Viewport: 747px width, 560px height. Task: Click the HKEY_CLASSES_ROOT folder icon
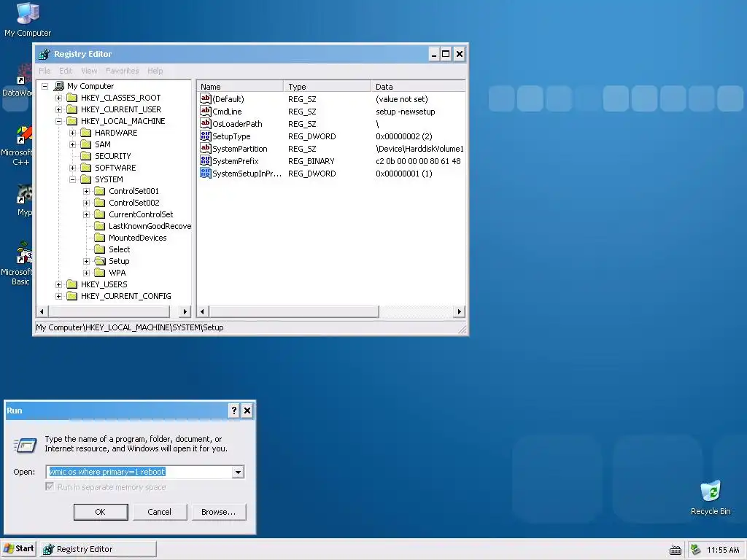(x=72, y=98)
